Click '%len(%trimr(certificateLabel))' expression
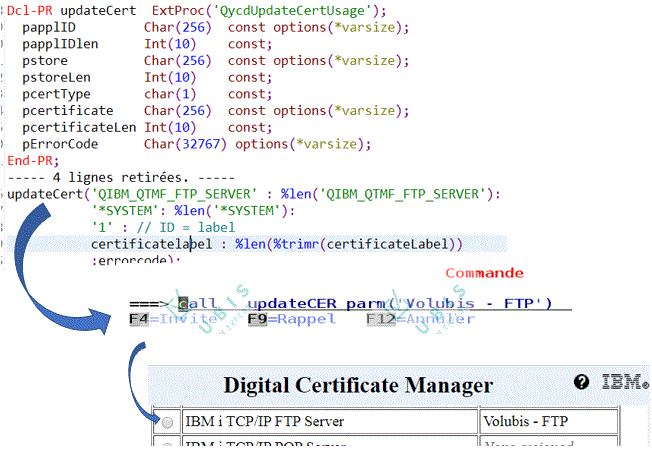 pos(348,244)
